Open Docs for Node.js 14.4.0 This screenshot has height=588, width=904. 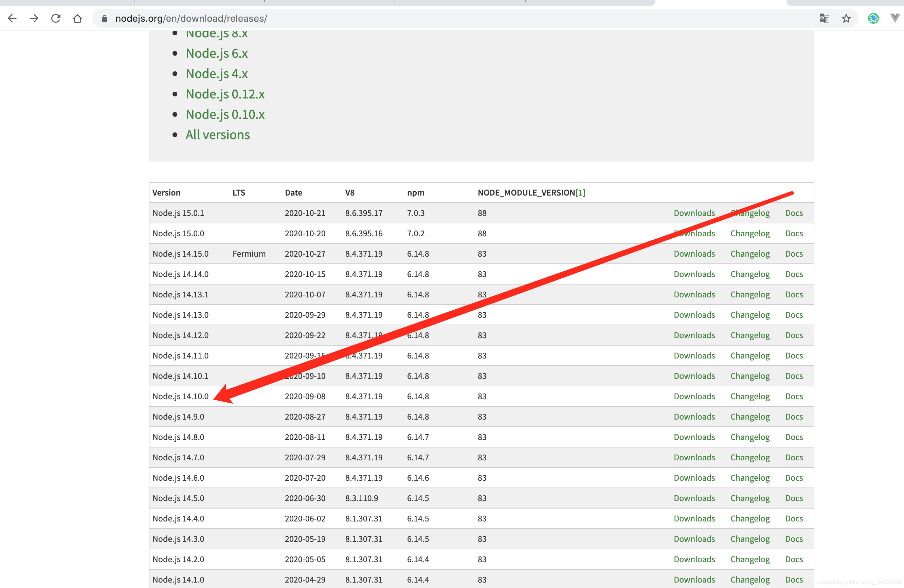click(794, 518)
